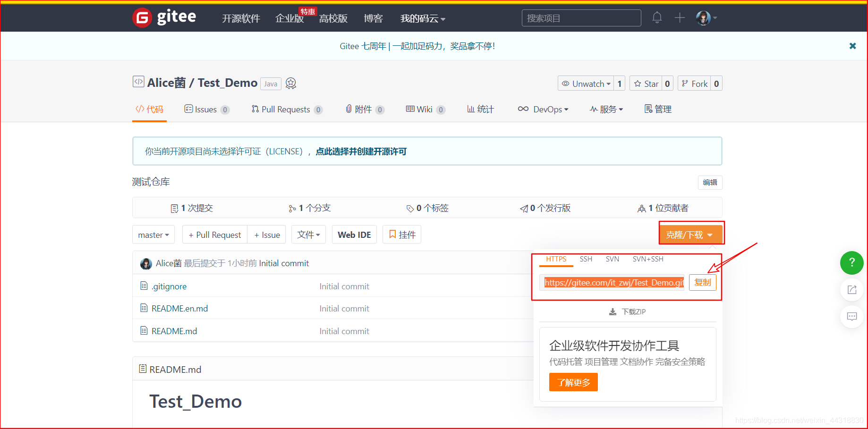868x429 pixels.
Task: Click + Pull Request button
Action: coord(215,235)
